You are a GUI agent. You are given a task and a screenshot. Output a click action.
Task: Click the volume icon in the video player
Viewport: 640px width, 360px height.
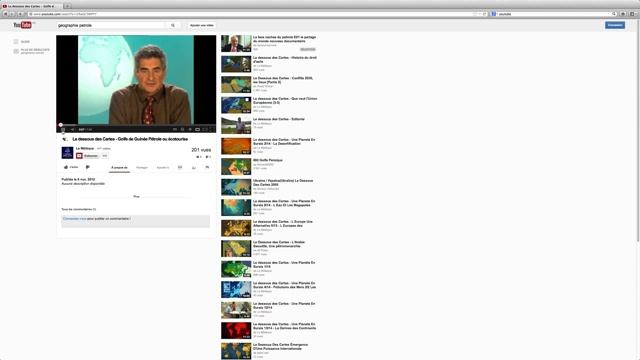[x=73, y=129]
